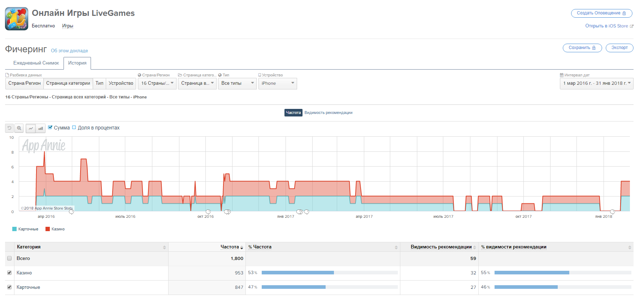Click the Экспорт button
The width and height of the screenshot is (644, 300).
tap(619, 48)
